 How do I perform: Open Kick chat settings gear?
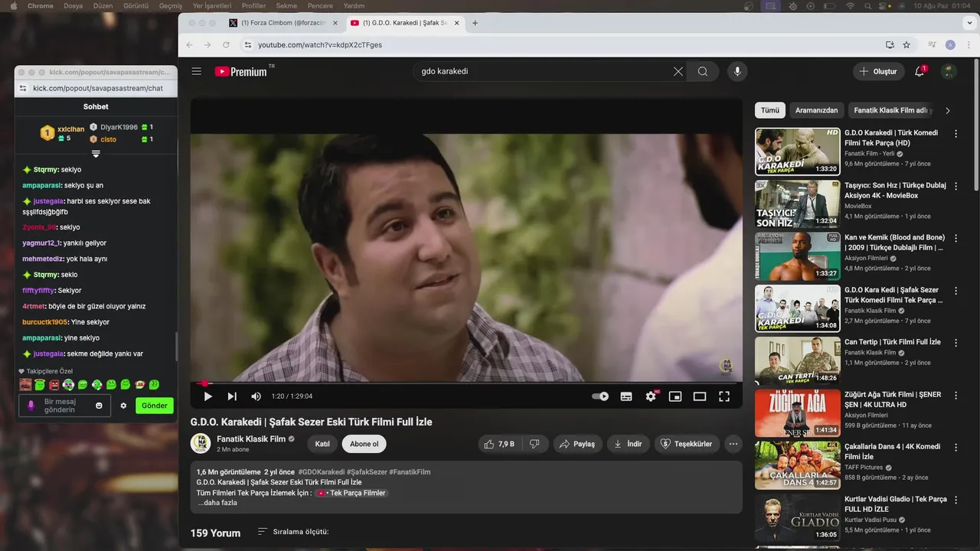(123, 406)
